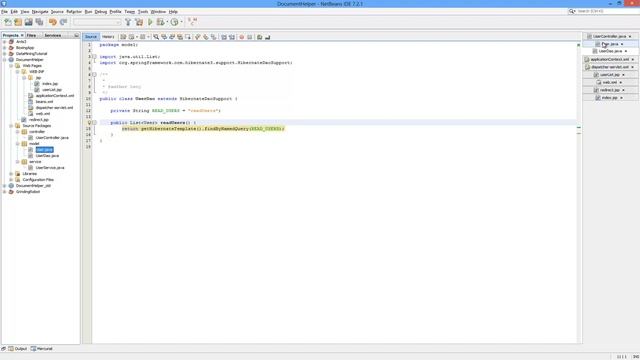Click the Toggle Highlight Search editor icon
Screen dimensions: 640x360
(180, 37)
